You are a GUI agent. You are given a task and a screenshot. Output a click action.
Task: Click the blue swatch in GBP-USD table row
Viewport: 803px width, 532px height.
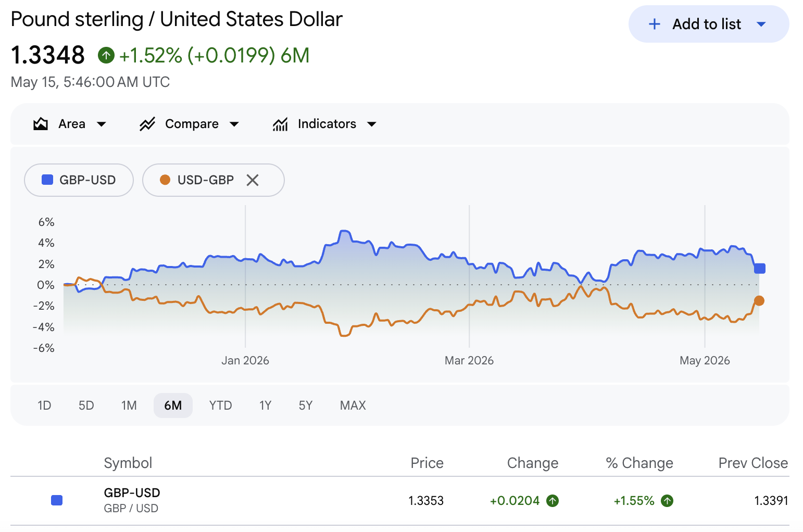[x=57, y=500]
